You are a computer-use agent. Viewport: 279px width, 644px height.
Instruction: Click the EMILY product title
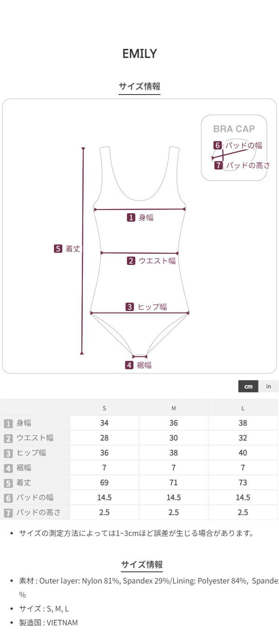[x=139, y=54]
